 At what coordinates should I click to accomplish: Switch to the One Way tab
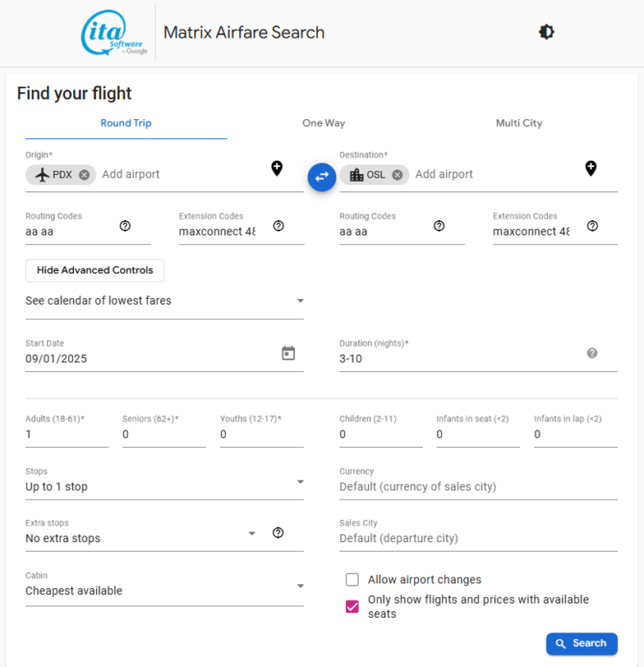324,123
